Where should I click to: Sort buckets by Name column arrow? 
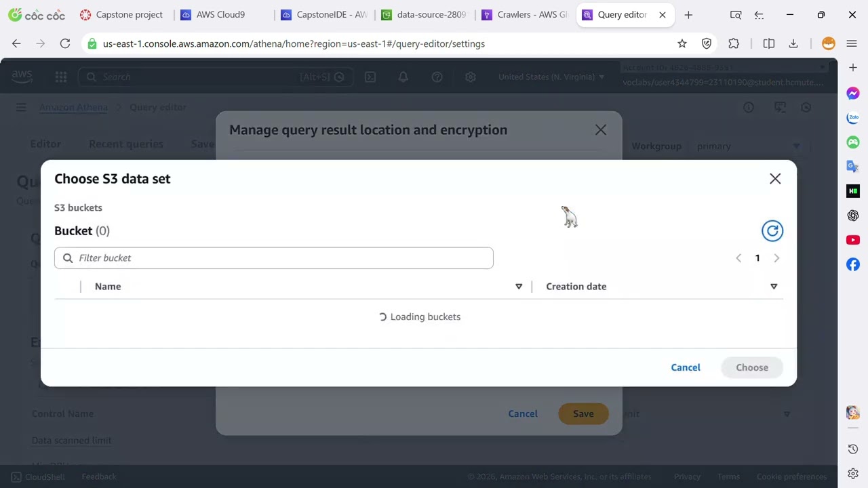tap(519, 287)
